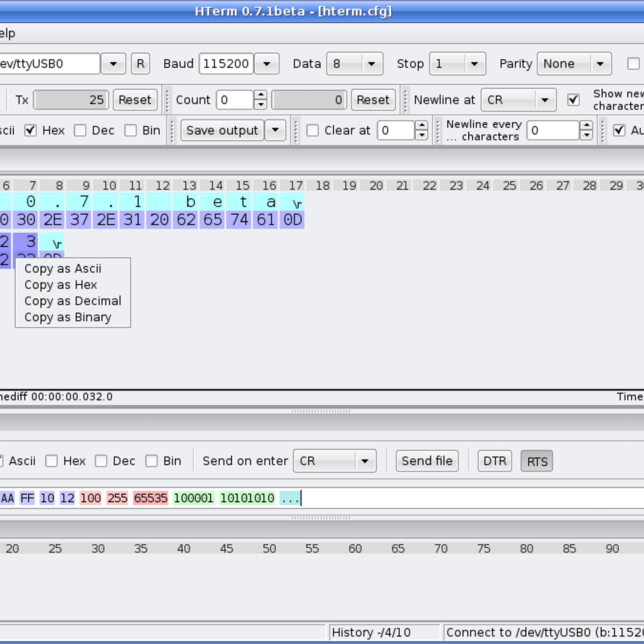
Task: Decrease Newline every characters value
Action: pos(586,135)
